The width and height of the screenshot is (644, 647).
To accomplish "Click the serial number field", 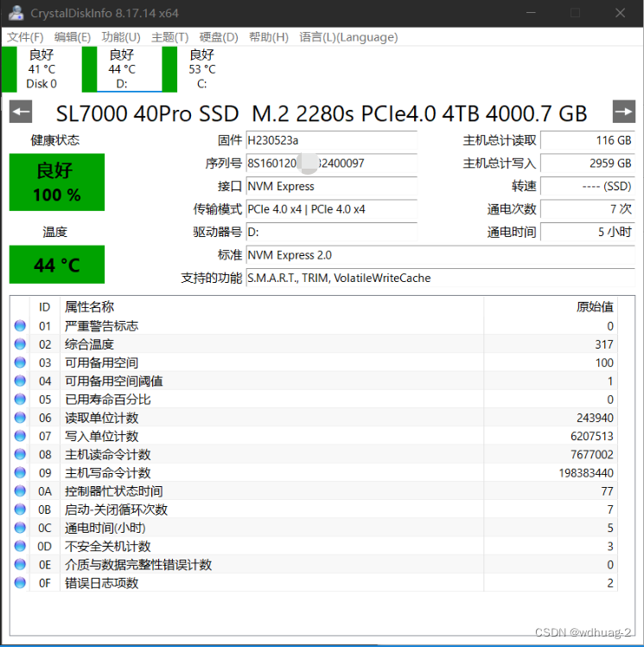I will click(331, 163).
